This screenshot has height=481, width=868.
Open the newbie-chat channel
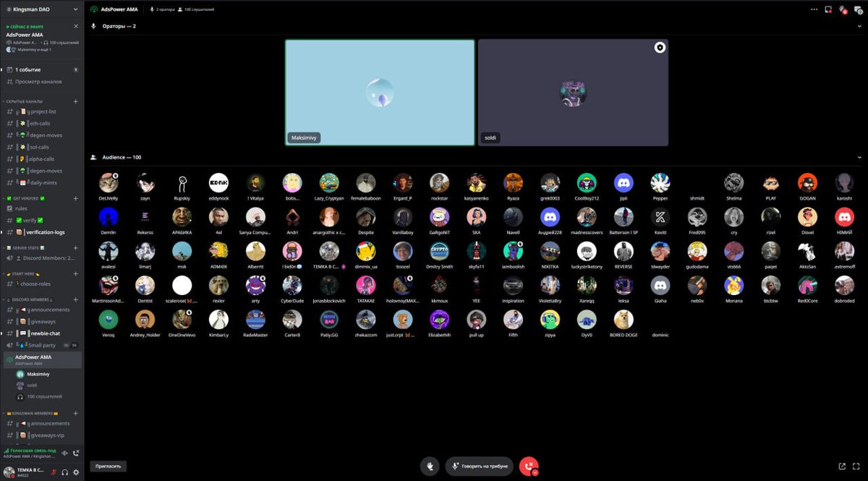[42, 333]
